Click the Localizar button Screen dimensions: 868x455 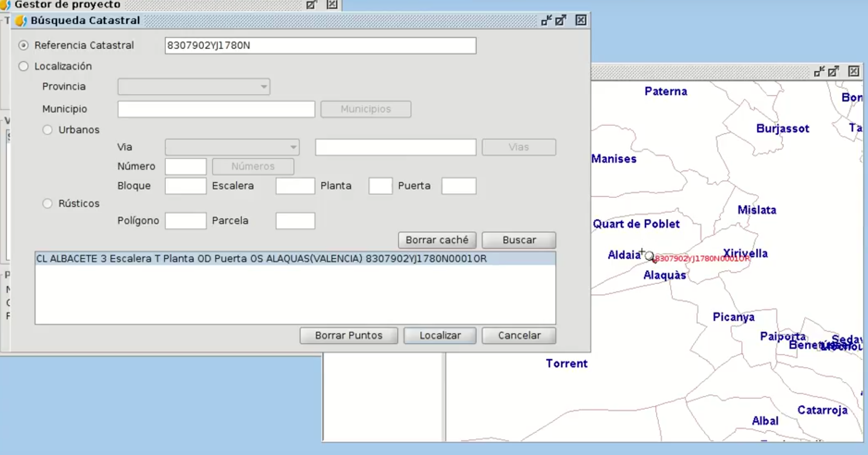tap(440, 335)
